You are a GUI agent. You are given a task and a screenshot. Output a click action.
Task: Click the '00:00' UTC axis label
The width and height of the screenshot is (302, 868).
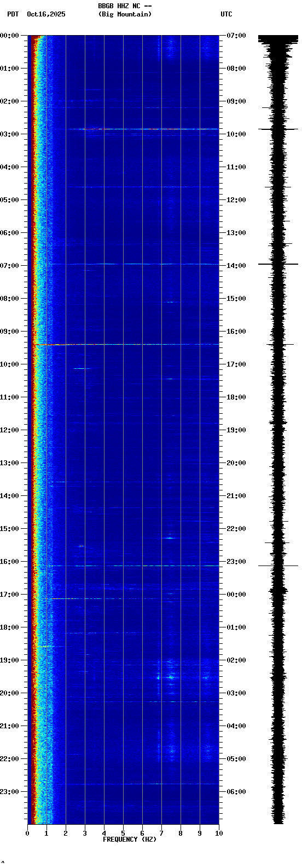(x=236, y=595)
